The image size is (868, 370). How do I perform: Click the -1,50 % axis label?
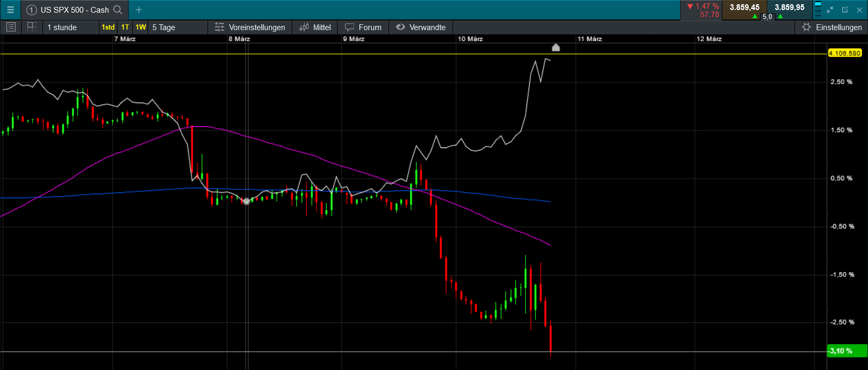point(843,274)
